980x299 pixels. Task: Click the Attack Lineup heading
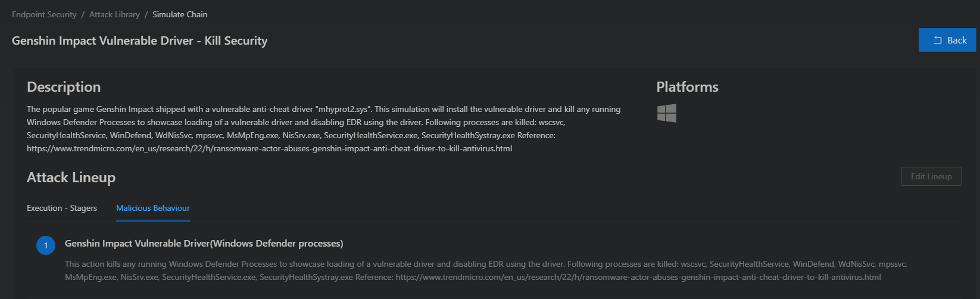(71, 177)
